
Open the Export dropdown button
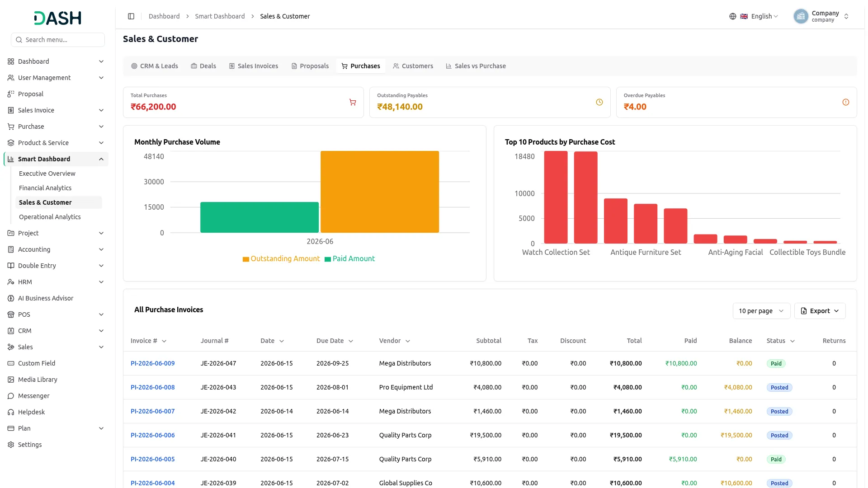click(820, 311)
